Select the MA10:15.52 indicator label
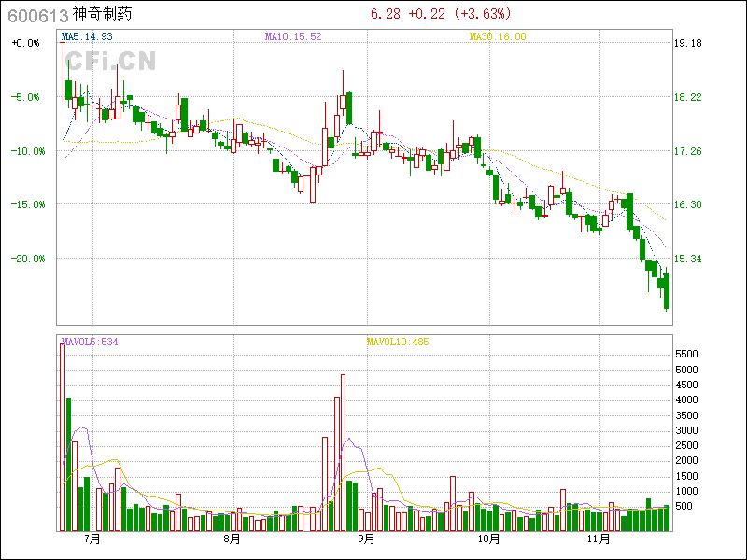The width and height of the screenshot is (747, 560). click(x=292, y=36)
